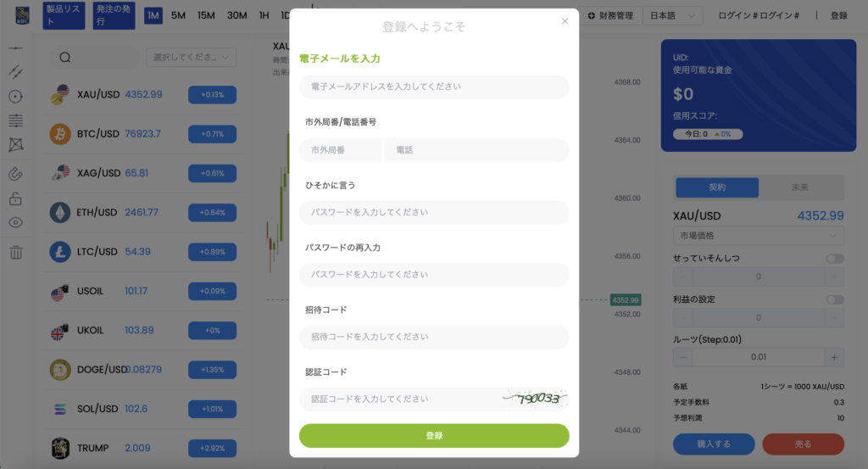868x469 pixels.
Task: Focus the 電話 phone number field
Action: point(476,150)
